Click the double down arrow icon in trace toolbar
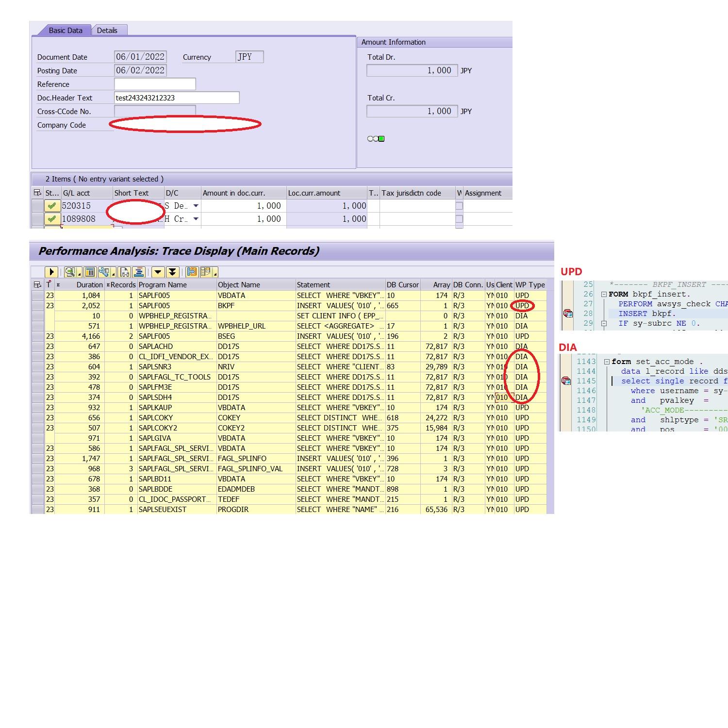 click(172, 272)
